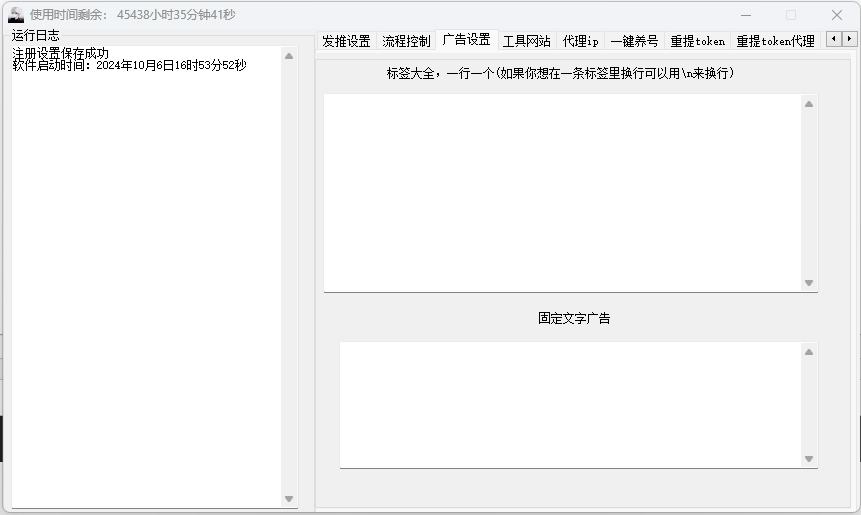The image size is (861, 515).
Task: Select the 工具网站 tab
Action: pyautogui.click(x=526, y=41)
